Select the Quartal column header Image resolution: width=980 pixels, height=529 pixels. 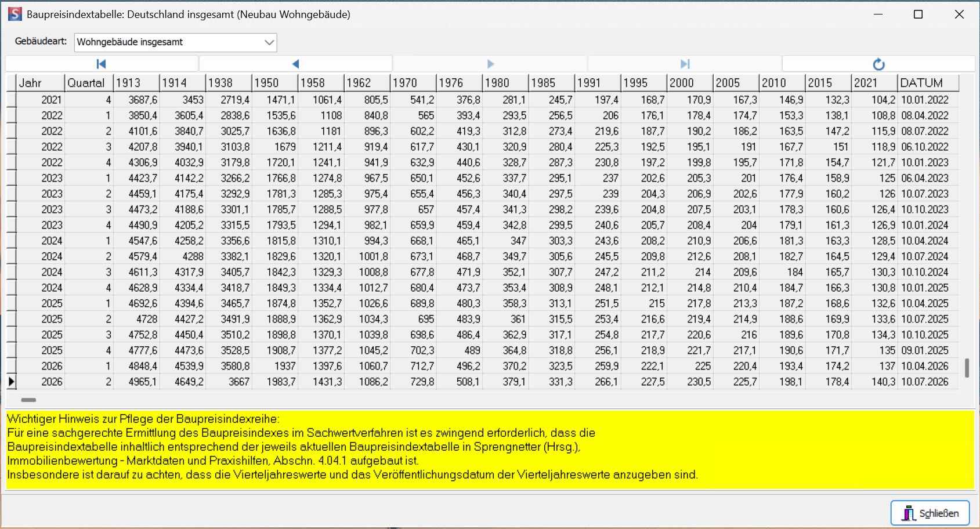coord(89,83)
